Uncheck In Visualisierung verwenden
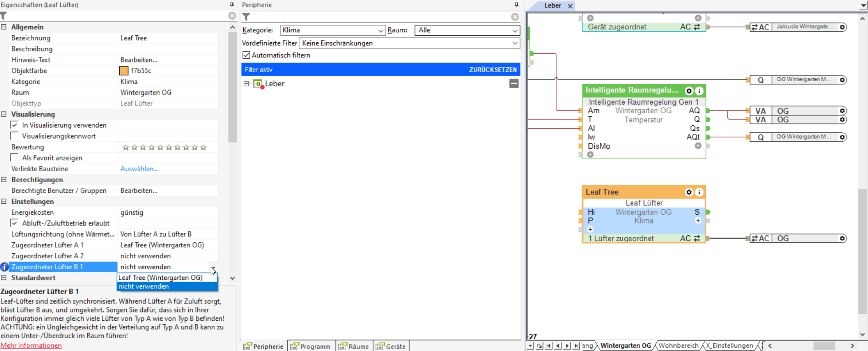Image resolution: width=868 pixels, height=351 pixels. click(x=15, y=125)
